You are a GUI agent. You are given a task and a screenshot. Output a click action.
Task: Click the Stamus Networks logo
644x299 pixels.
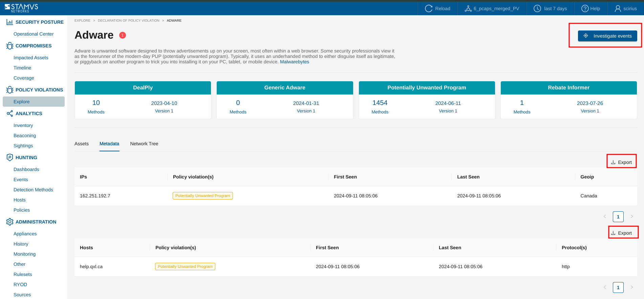(x=21, y=8)
